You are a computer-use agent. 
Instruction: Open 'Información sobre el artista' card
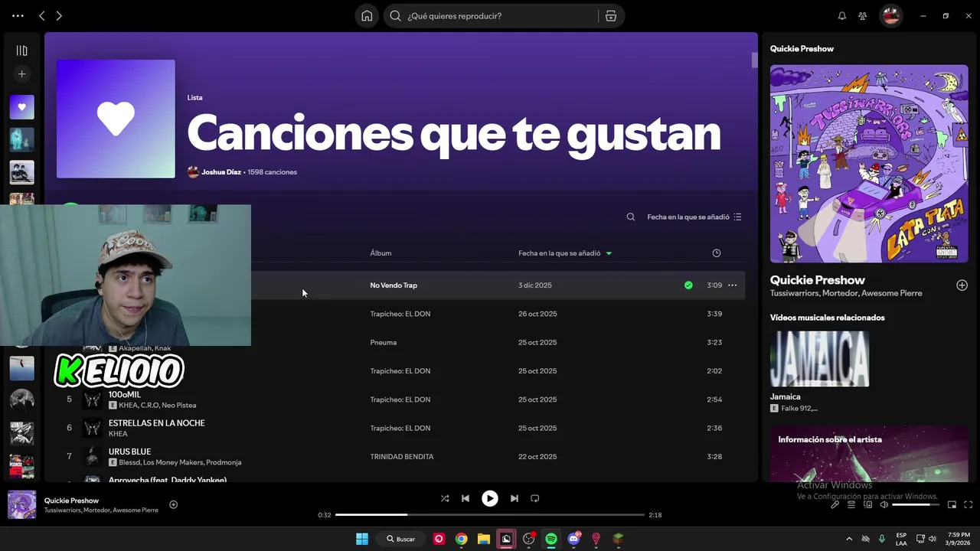pyautogui.click(x=869, y=453)
